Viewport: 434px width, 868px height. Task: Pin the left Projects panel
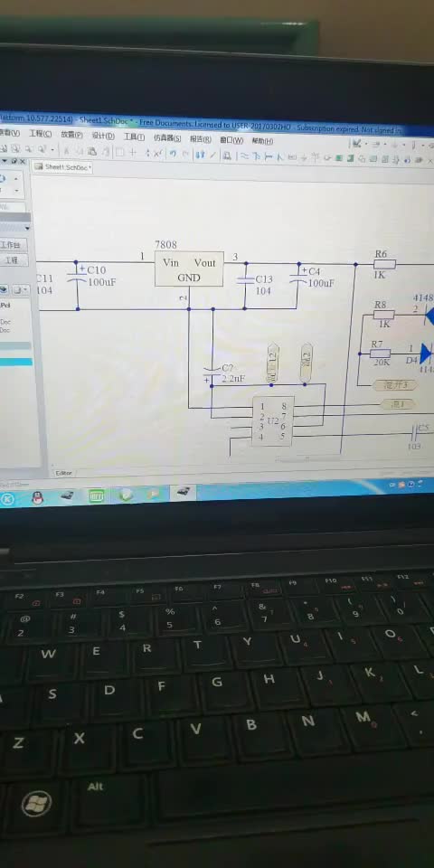coord(14,161)
